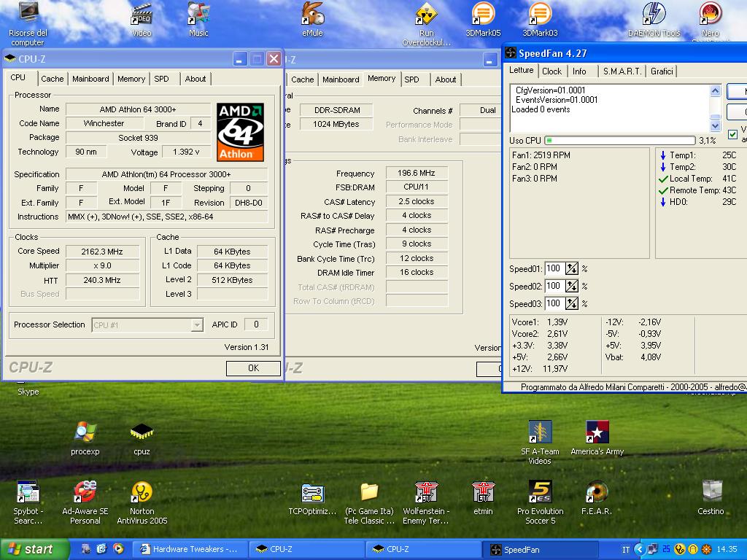
Task: Launch the 3DMark03 desktop icon
Action: 540,20
